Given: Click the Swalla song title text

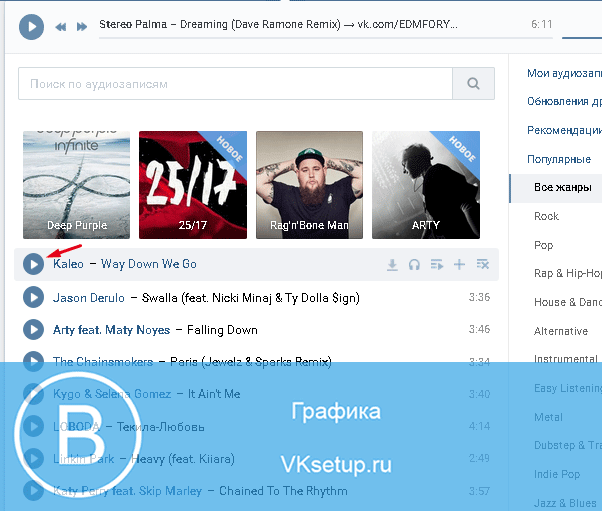Looking at the screenshot, I should [251, 298].
